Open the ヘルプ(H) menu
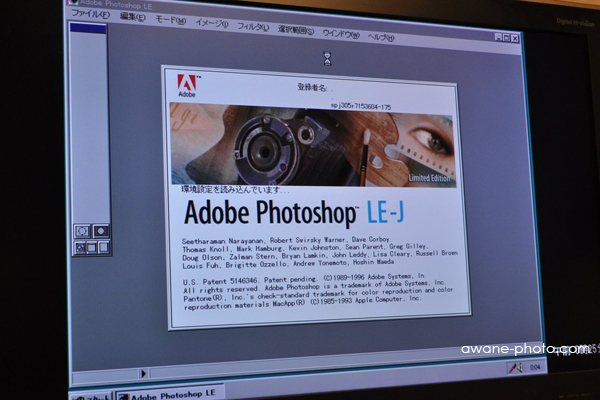600x400 pixels. tap(381, 37)
